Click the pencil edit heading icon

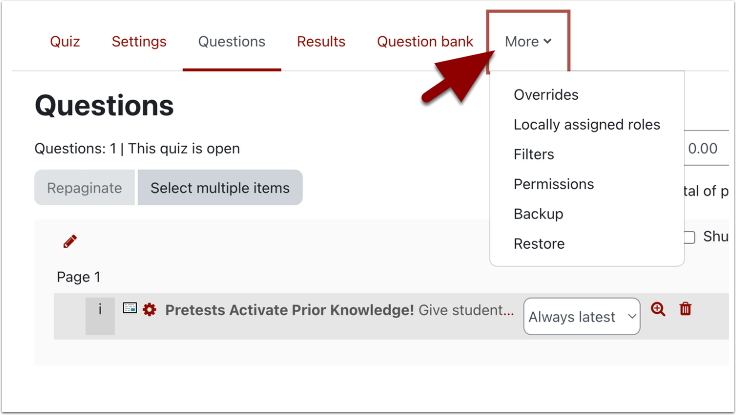(x=70, y=241)
